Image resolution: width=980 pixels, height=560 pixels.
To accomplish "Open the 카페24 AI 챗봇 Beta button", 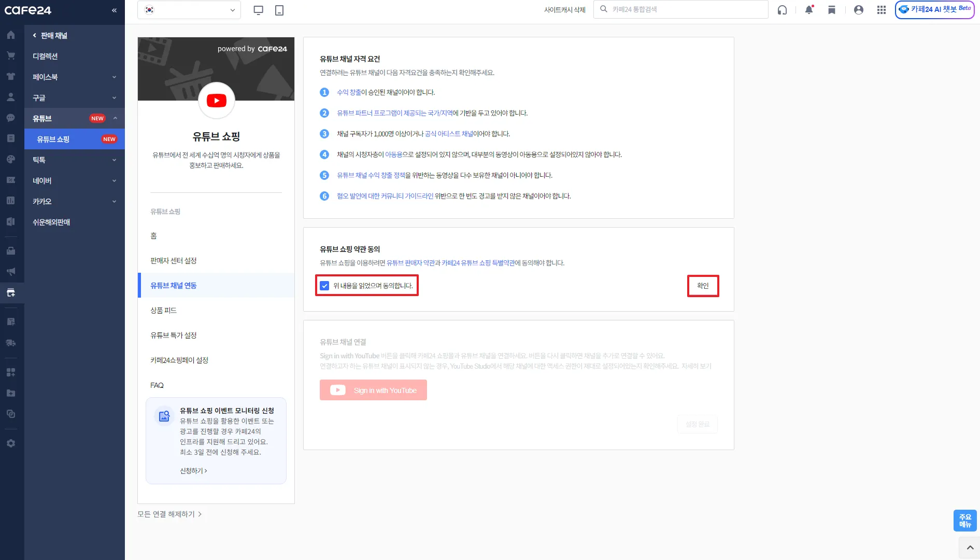I will (934, 10).
